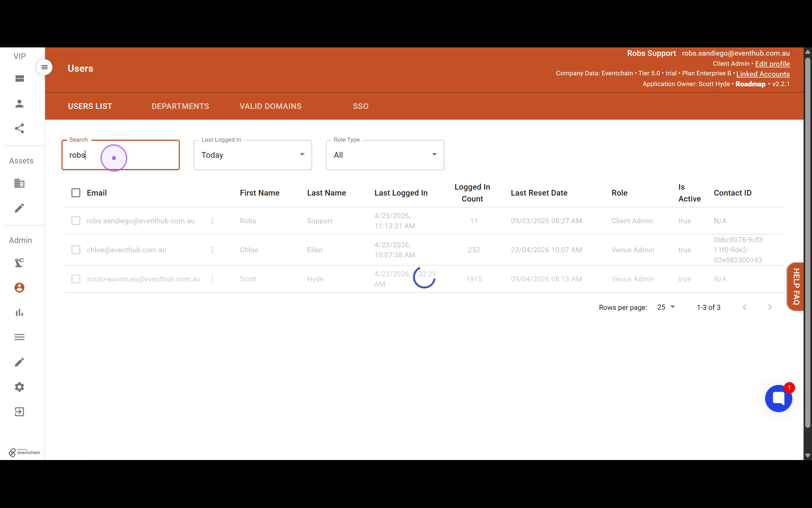Open the Rows per page dropdown

click(666, 307)
